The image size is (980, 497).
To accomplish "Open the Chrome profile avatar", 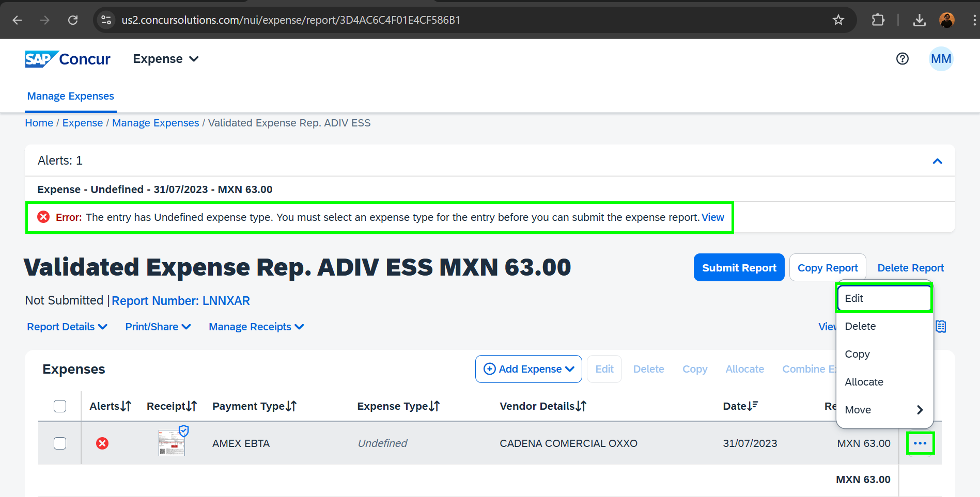I will (x=946, y=20).
